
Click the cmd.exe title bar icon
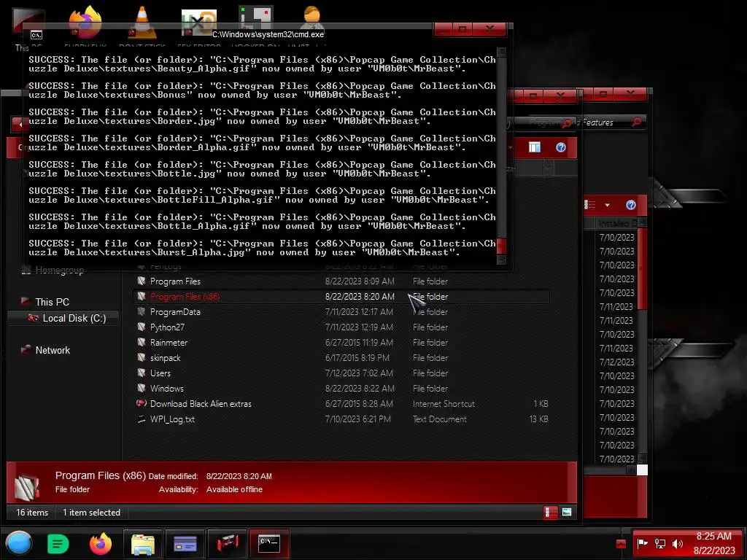coord(36,35)
